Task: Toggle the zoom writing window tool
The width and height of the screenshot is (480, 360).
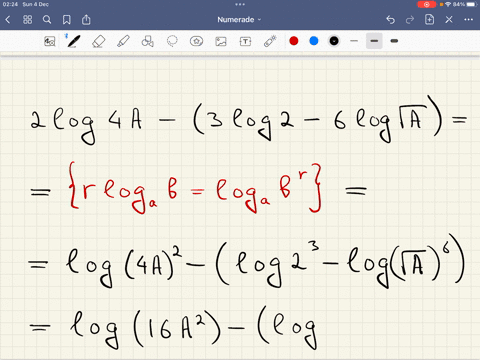Action: (x=50, y=41)
